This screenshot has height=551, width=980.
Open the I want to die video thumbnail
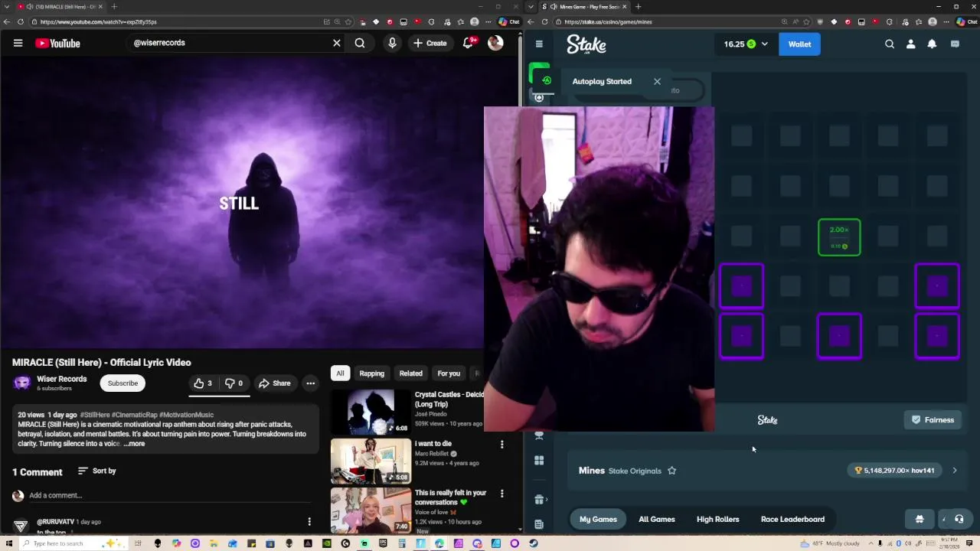(371, 461)
